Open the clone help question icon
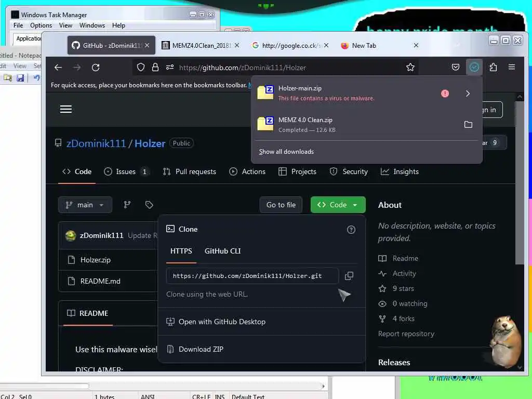532x399 pixels. (351, 230)
